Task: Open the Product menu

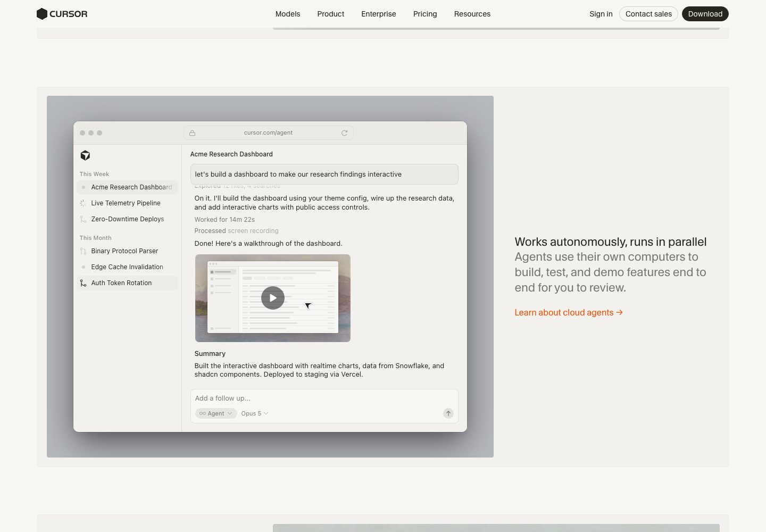Action: click(x=331, y=14)
